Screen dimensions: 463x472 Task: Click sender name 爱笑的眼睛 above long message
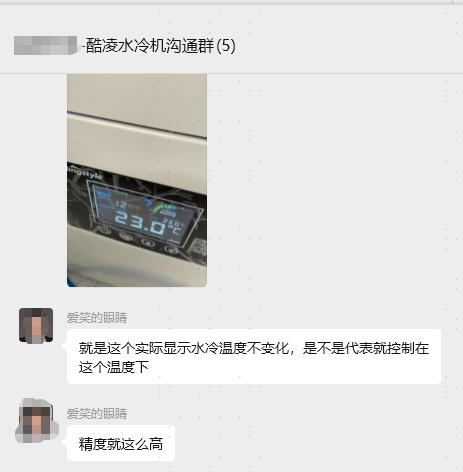(x=97, y=318)
